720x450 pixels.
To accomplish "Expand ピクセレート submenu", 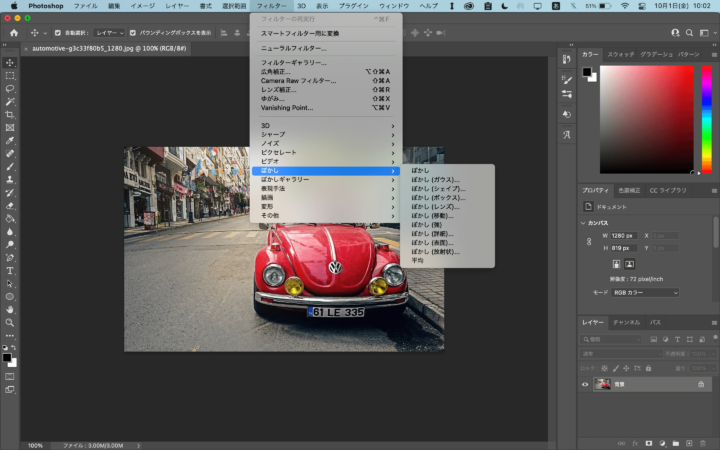I will pos(326,152).
